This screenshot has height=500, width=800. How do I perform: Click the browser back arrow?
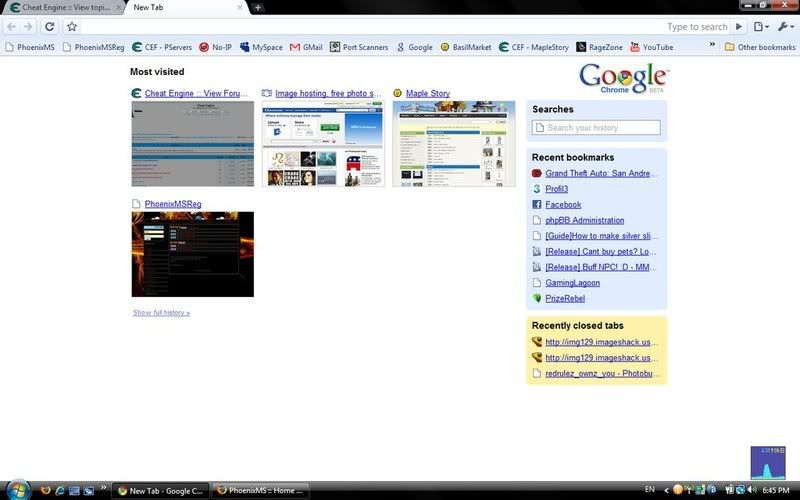click(11, 27)
